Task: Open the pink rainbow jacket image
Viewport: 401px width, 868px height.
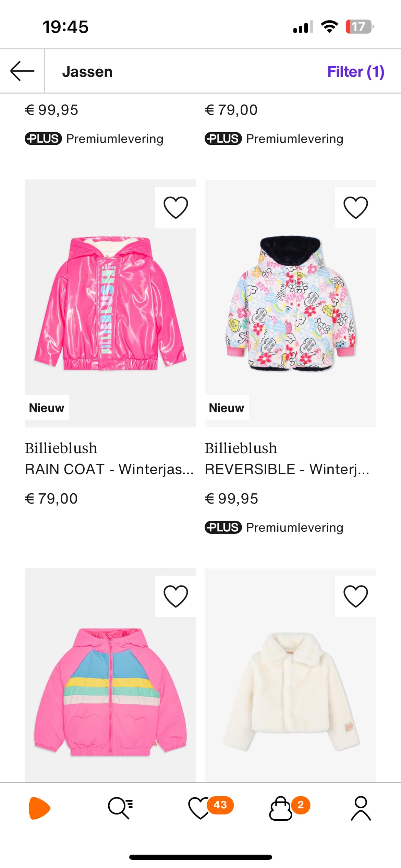Action: point(110,675)
